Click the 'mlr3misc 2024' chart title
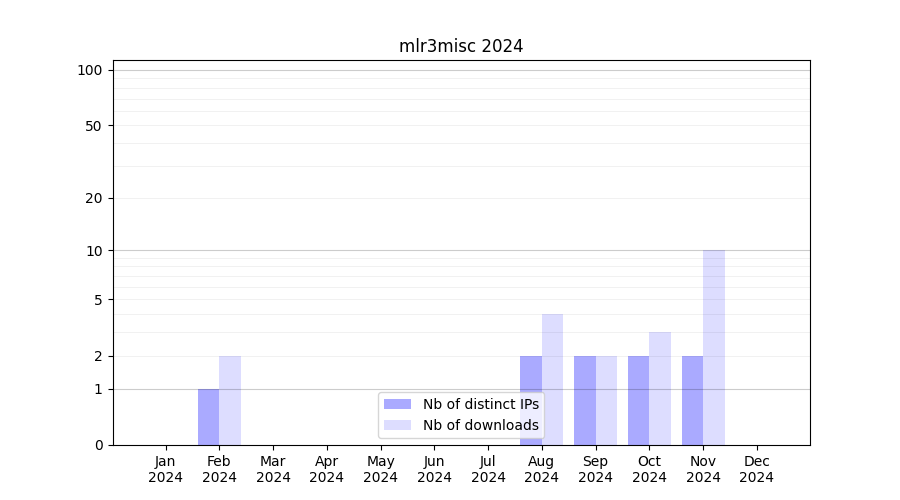The width and height of the screenshot is (900, 500). [461, 46]
